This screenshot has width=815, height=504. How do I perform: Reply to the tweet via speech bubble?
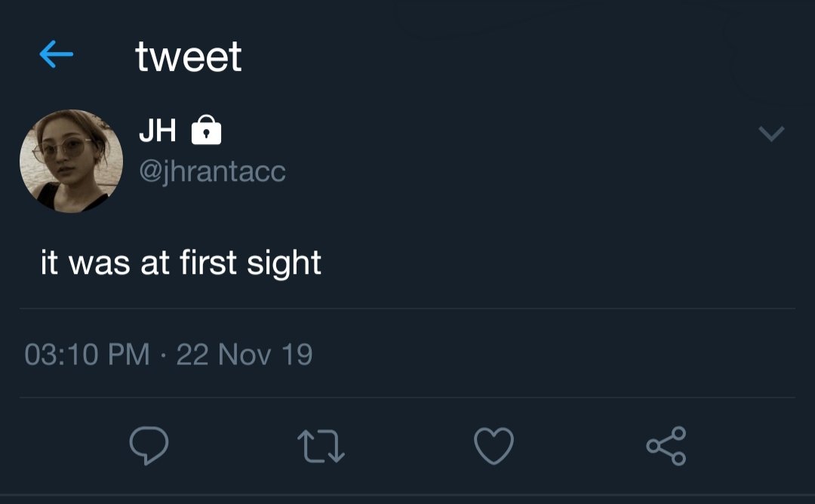[x=149, y=446]
